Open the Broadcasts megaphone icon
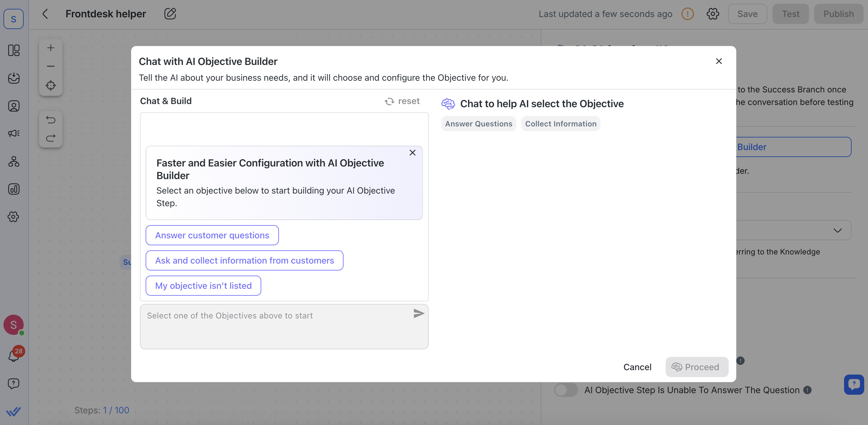Viewport: 868px width, 425px height. tap(14, 133)
